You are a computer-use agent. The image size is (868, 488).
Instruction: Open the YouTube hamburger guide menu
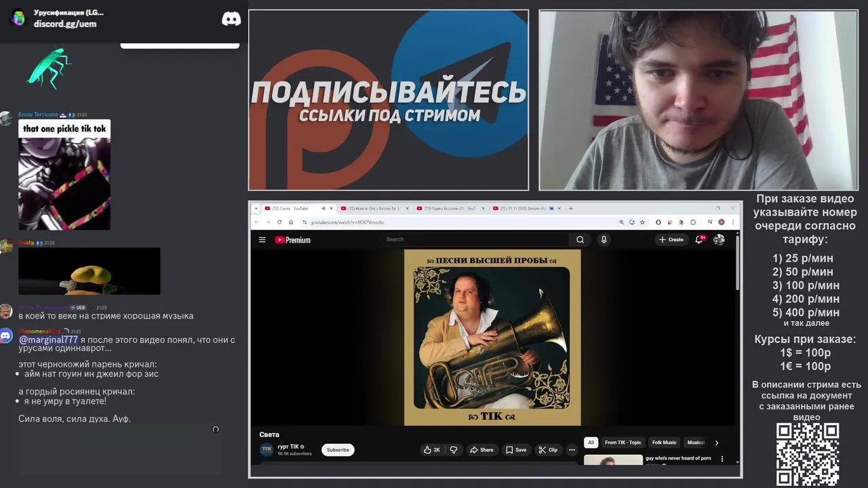262,239
